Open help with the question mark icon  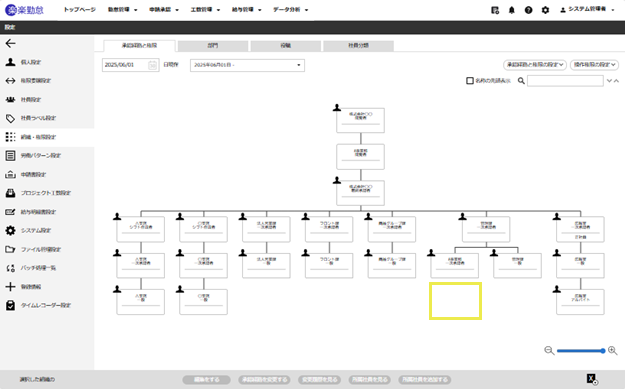529,10
